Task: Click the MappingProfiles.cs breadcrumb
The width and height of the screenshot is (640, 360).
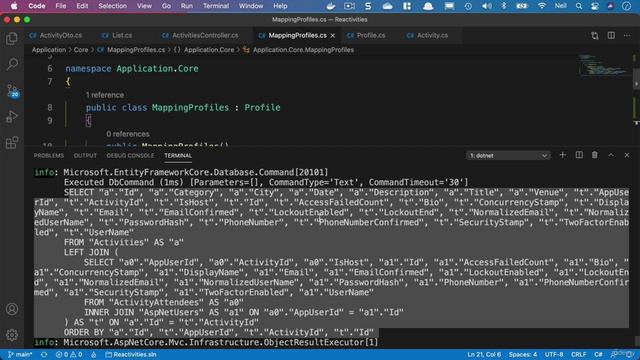Action: pos(131,50)
